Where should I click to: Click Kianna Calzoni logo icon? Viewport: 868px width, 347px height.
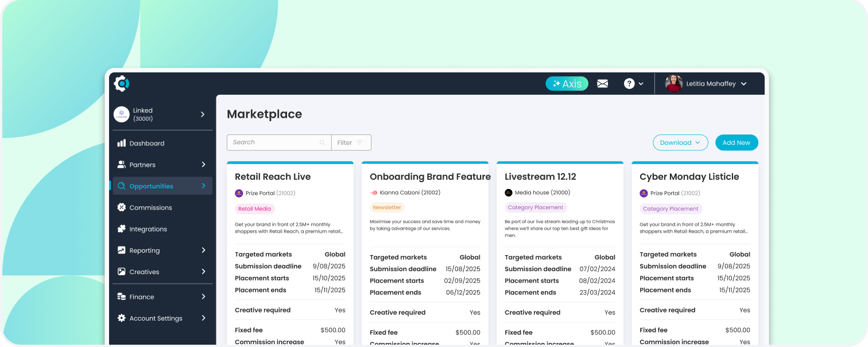tap(374, 192)
